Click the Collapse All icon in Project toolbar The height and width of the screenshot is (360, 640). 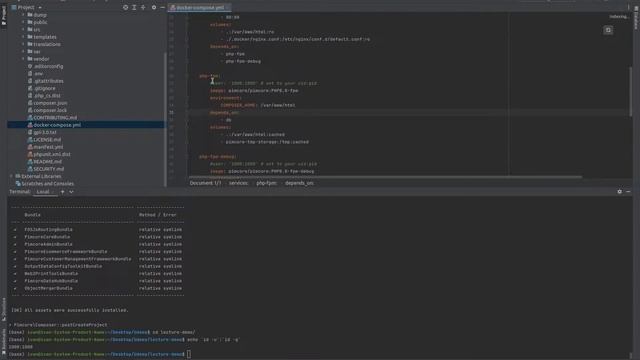tap(143, 7)
